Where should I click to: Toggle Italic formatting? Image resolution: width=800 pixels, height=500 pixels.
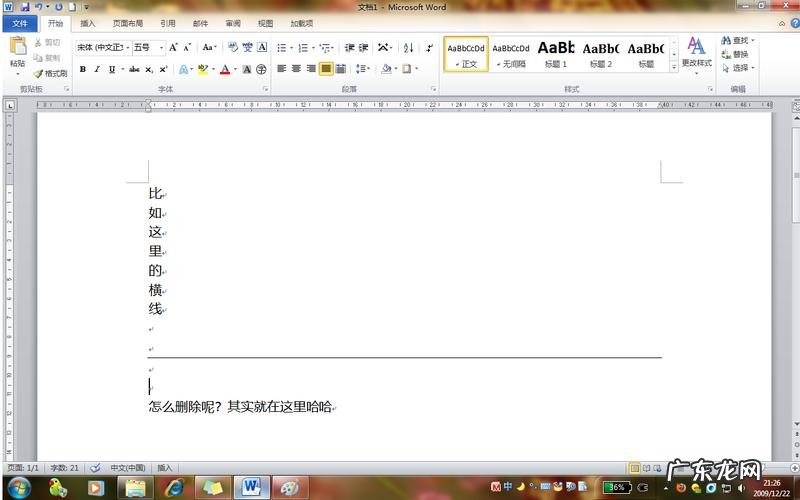coord(96,69)
